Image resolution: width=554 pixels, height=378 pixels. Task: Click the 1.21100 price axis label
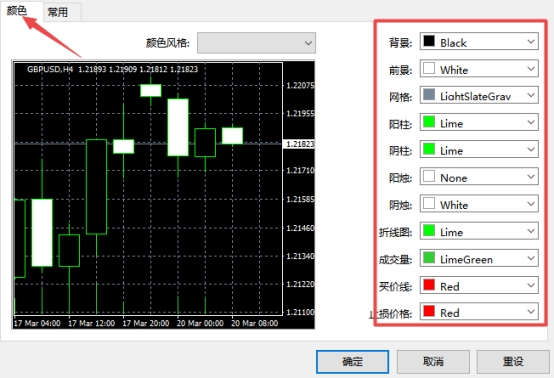[300, 312]
